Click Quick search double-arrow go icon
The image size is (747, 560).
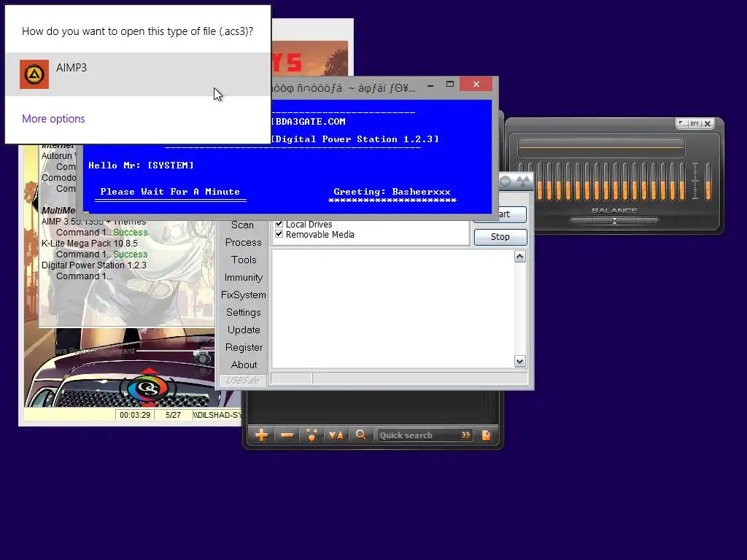coord(465,435)
